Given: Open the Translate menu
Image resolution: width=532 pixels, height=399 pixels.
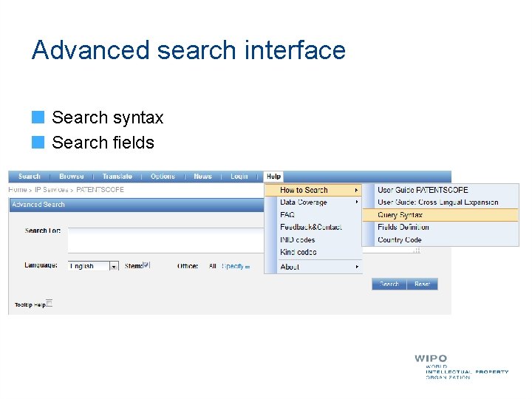Looking at the screenshot, I should [x=117, y=177].
